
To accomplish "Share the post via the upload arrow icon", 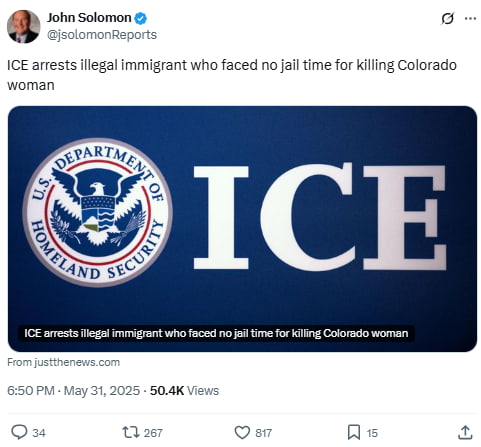I will [465, 432].
